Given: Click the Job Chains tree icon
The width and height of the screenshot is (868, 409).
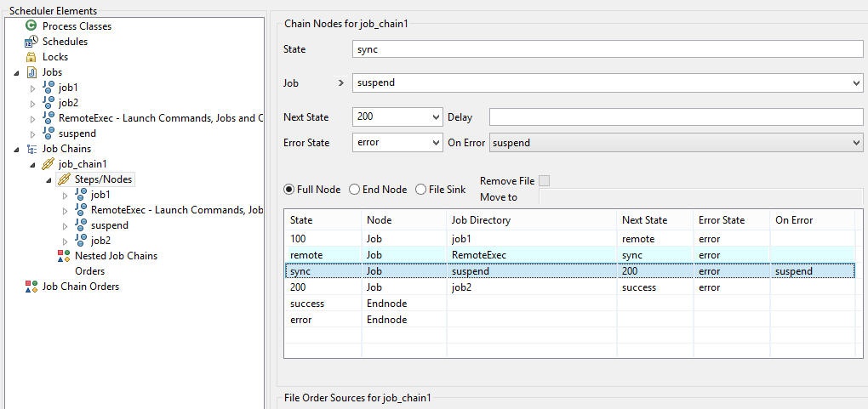Looking at the screenshot, I should click(x=31, y=149).
